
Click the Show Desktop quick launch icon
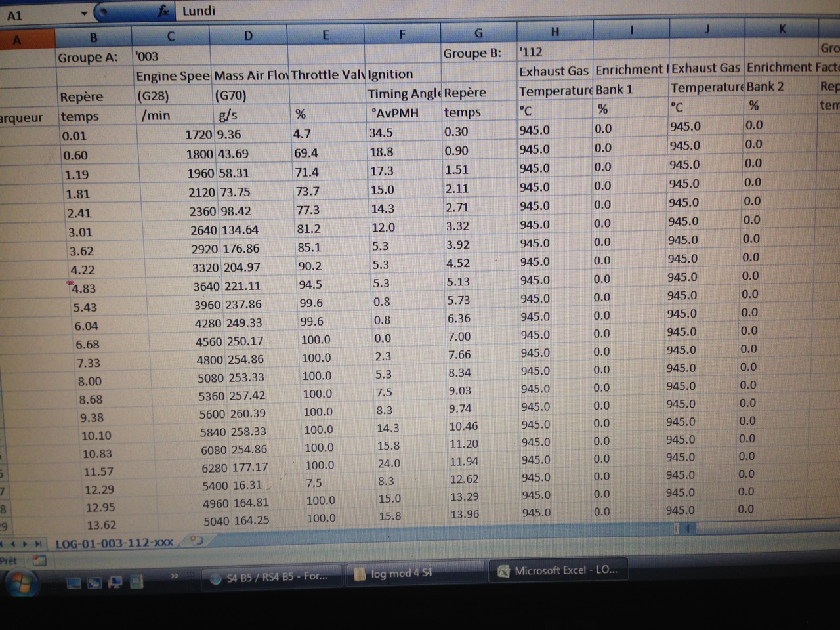(73, 583)
